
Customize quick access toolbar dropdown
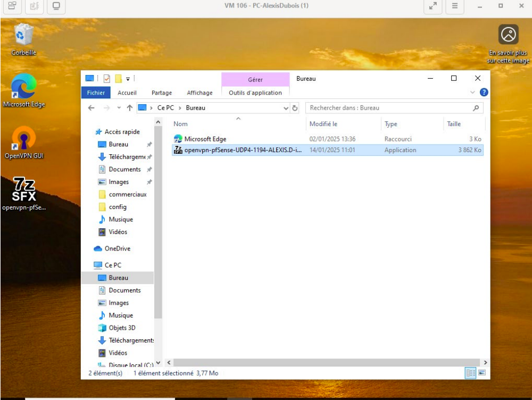[128, 79]
